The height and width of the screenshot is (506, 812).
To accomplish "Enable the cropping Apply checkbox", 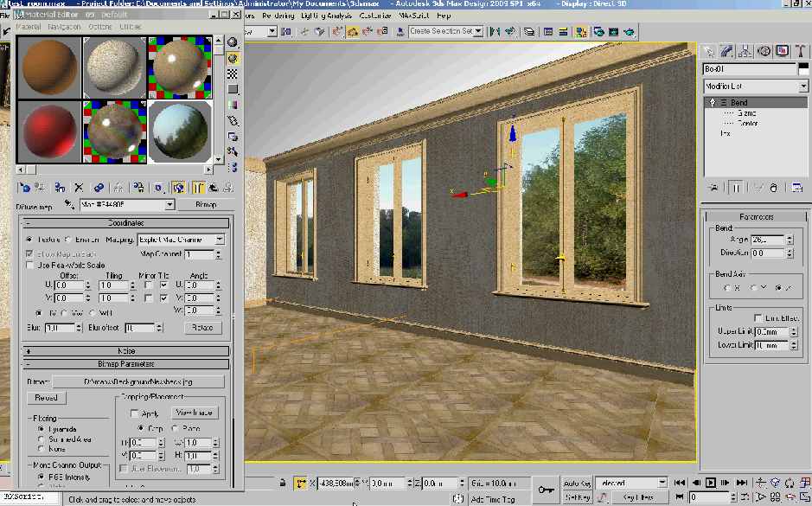I will pyautogui.click(x=135, y=413).
